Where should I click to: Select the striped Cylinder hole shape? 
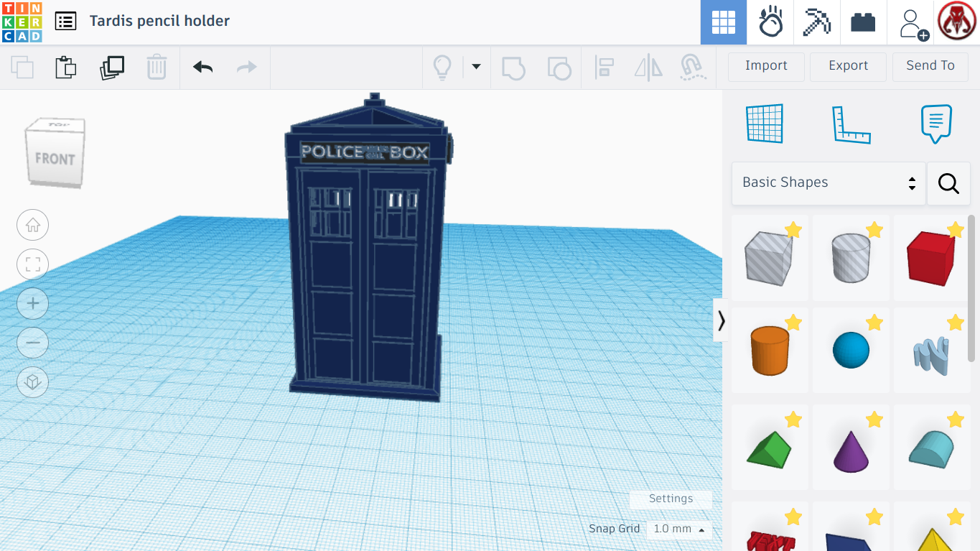(851, 257)
